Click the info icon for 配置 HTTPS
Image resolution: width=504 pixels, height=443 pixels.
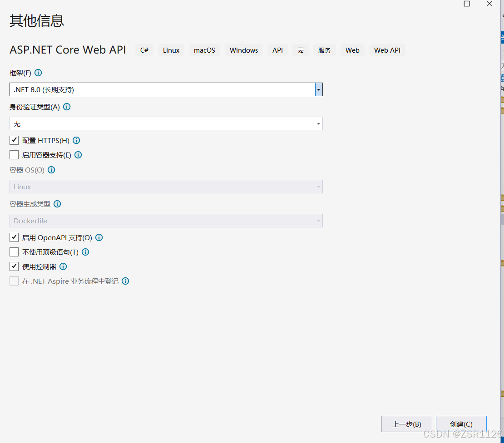pyautogui.click(x=76, y=140)
